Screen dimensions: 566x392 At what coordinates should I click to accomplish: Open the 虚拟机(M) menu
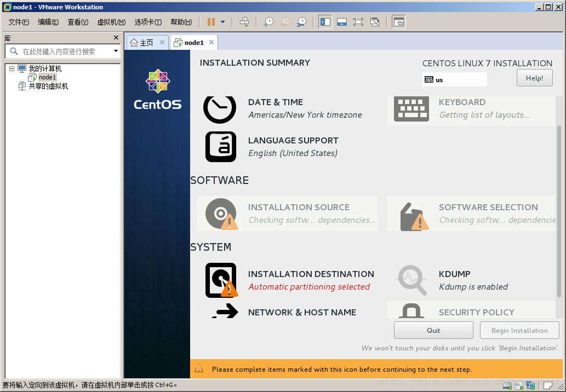coord(112,22)
